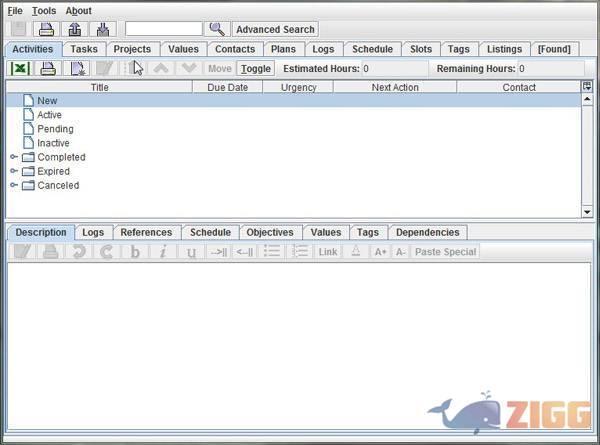Click the Advanced Search button
The image size is (600, 445).
[x=275, y=29]
